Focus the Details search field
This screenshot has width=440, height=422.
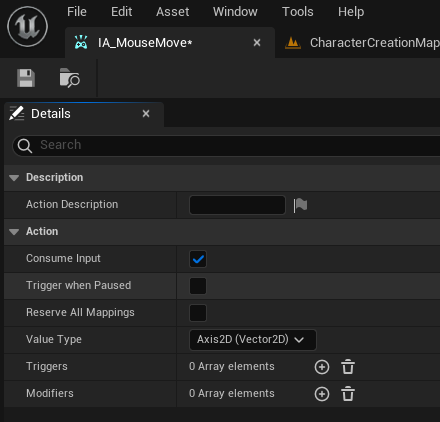227,146
